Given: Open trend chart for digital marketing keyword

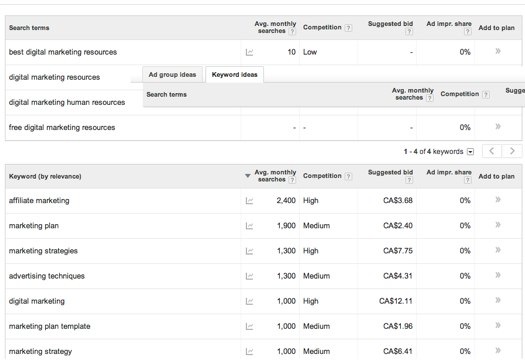Looking at the screenshot, I should point(249,301).
